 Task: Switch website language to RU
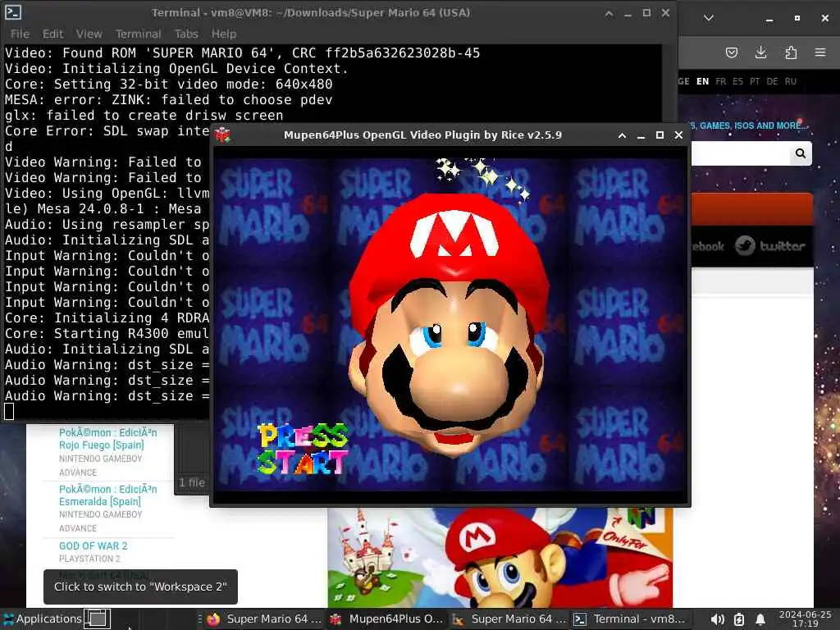click(791, 81)
